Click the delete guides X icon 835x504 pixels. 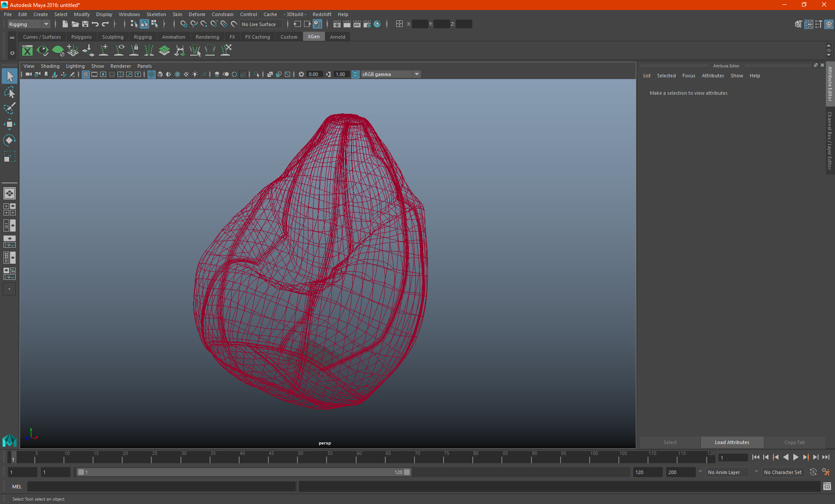tap(226, 51)
